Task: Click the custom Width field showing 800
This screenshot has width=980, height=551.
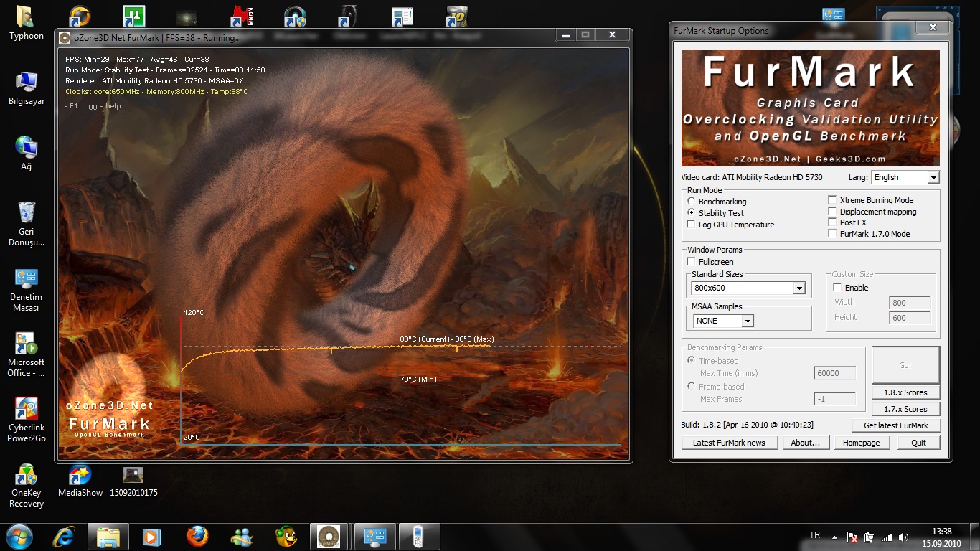Action: pyautogui.click(x=910, y=303)
